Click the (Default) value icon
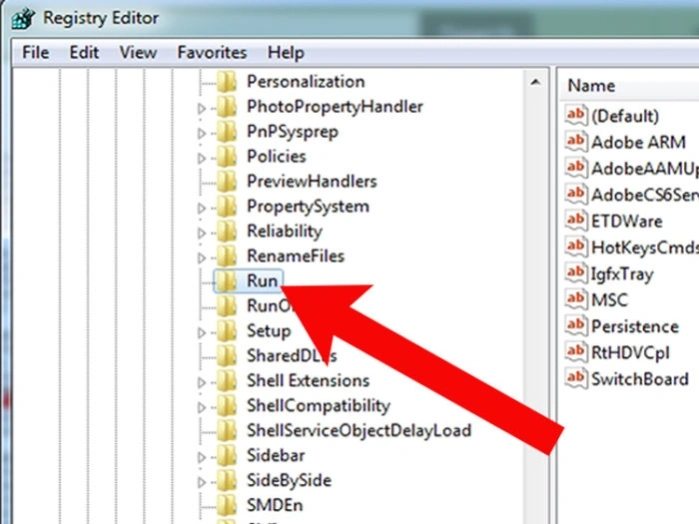The width and height of the screenshot is (699, 524). click(576, 115)
